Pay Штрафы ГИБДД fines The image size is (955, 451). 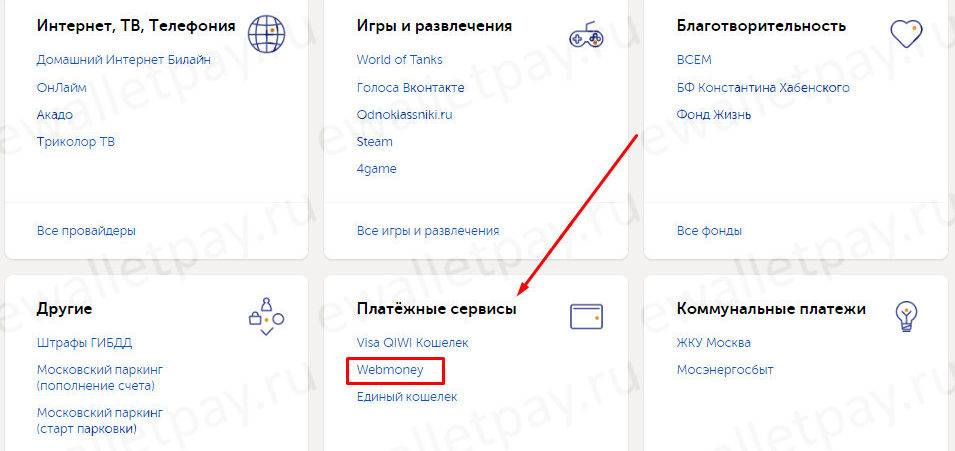point(84,344)
